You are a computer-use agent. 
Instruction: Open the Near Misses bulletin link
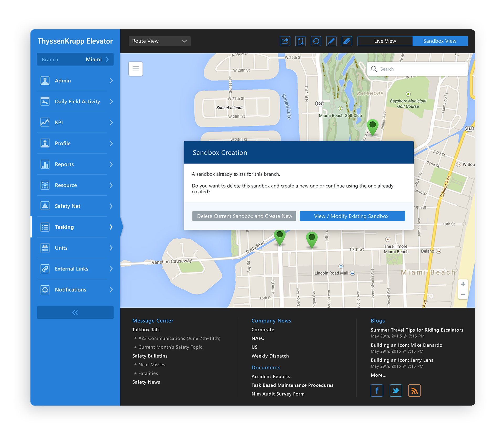(x=152, y=365)
